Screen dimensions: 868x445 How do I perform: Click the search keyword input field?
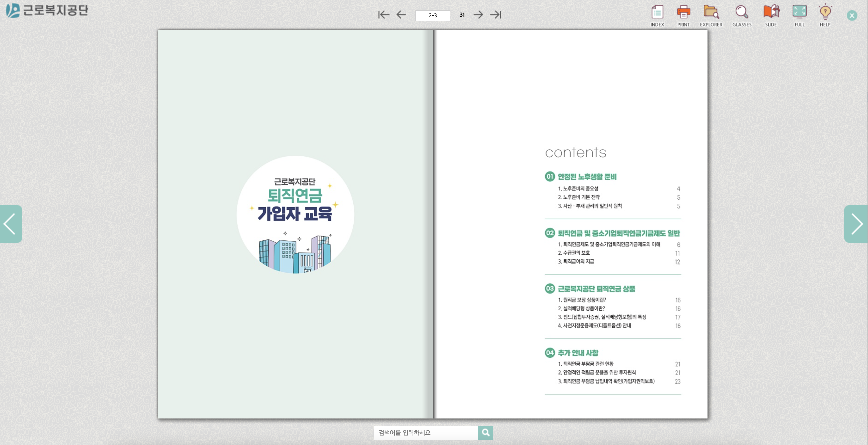[x=426, y=432]
